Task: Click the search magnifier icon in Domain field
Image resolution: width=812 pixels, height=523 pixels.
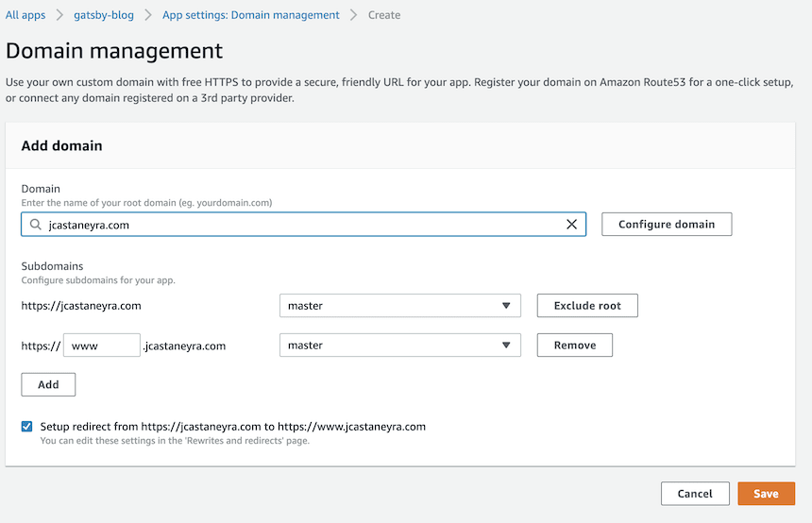Action: pos(35,225)
